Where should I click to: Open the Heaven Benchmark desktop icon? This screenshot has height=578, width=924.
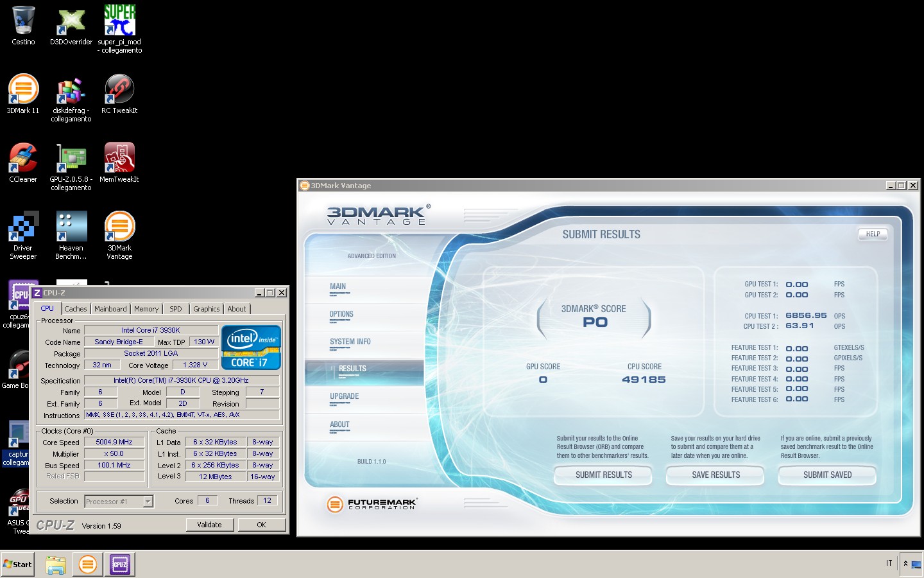coord(71,226)
